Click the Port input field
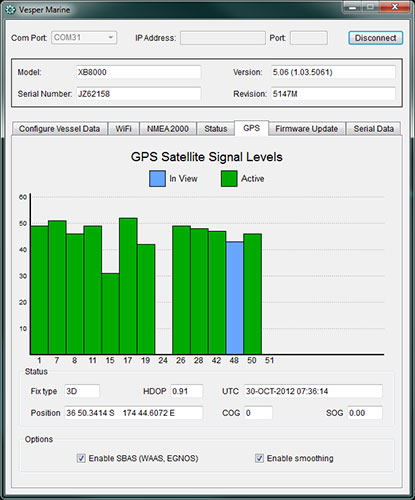This screenshot has width=415, height=500. [309, 38]
